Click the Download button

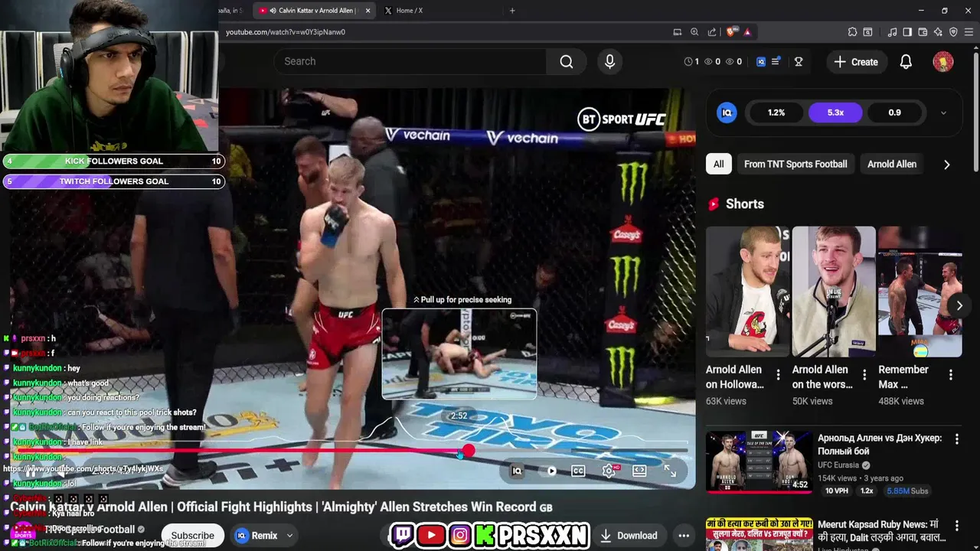pos(629,536)
